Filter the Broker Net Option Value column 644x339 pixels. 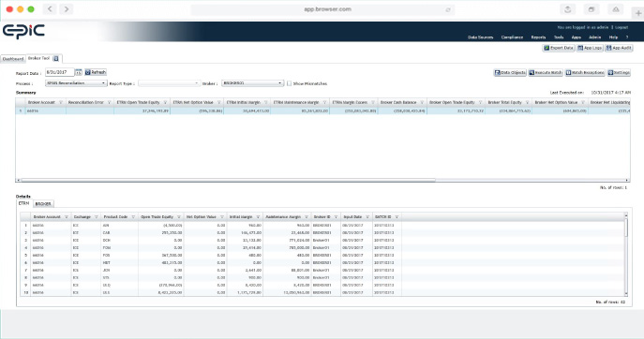click(x=583, y=103)
